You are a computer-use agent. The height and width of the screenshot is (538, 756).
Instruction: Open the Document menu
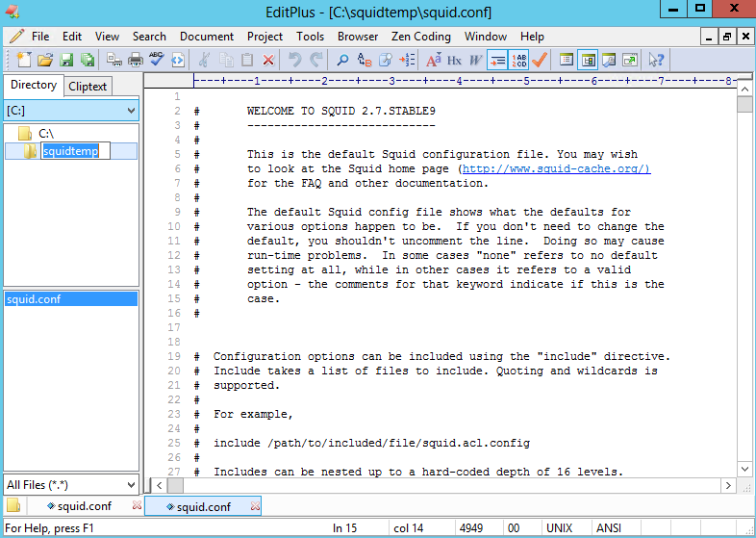207,37
